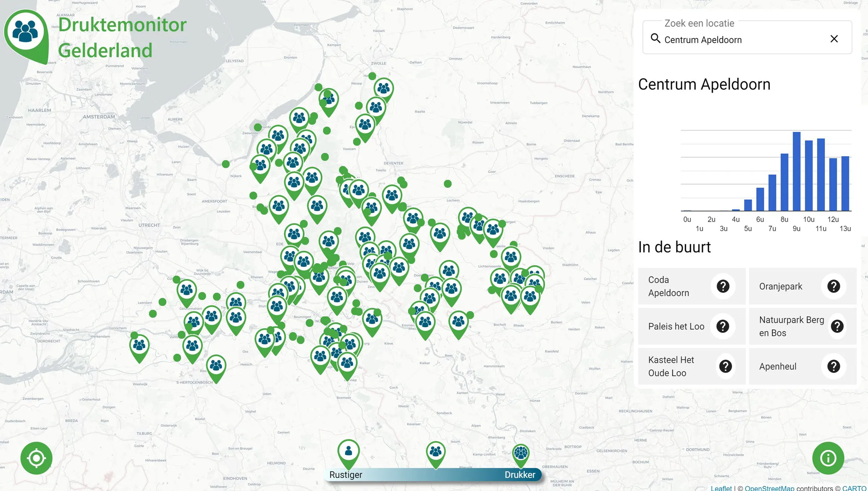Click the question mark icon next to Oranjepark
Screen dimensions: 868x491
(834, 286)
